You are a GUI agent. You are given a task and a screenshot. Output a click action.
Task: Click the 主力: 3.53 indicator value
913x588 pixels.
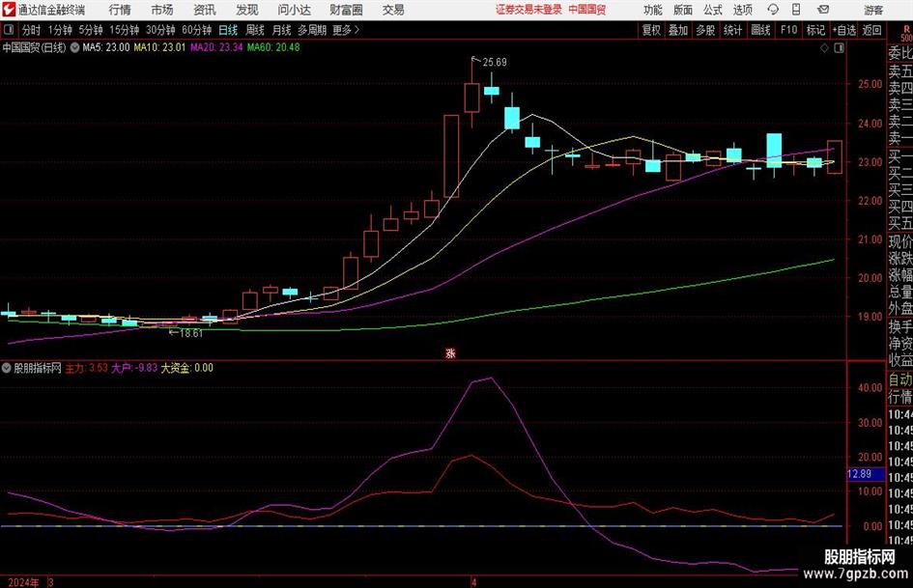(x=86, y=368)
